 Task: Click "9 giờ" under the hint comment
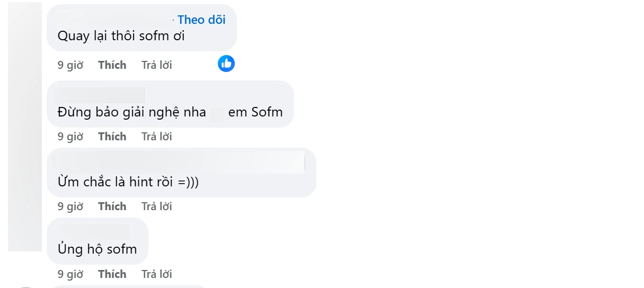coord(70,206)
